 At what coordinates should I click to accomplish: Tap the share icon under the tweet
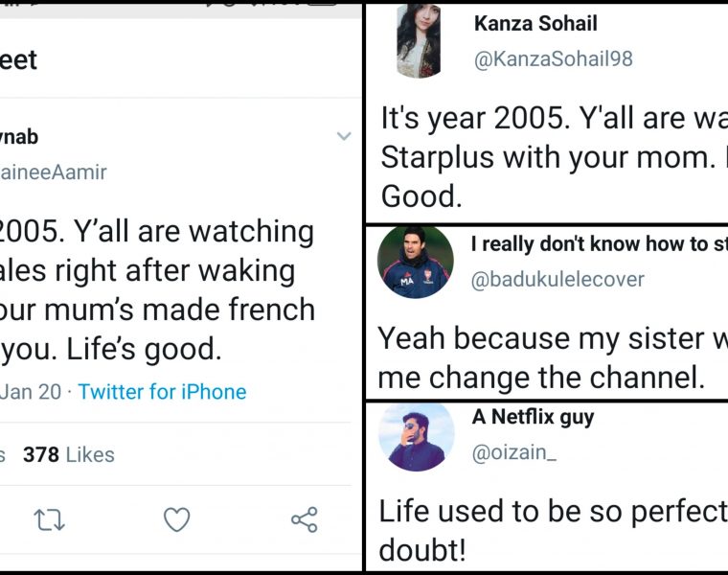(304, 520)
